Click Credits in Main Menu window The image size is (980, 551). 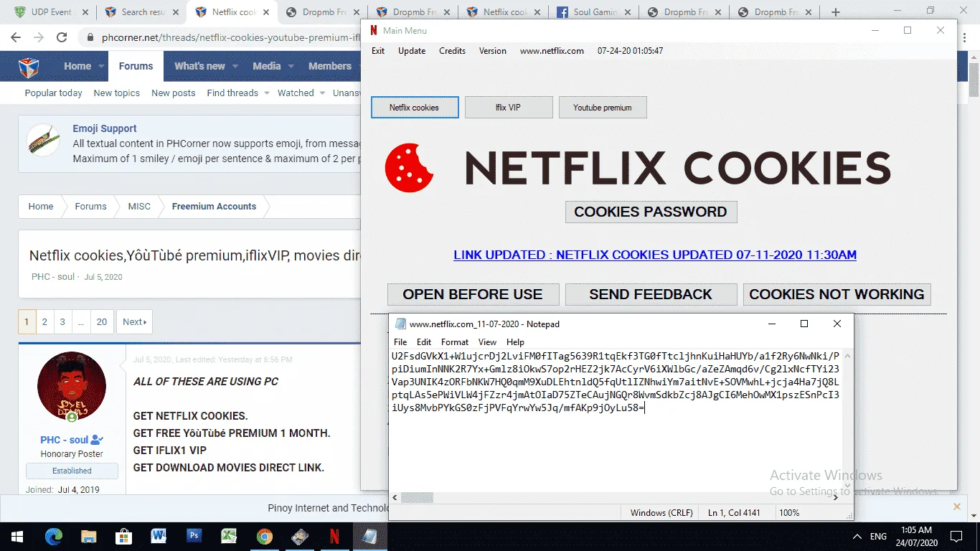point(452,51)
